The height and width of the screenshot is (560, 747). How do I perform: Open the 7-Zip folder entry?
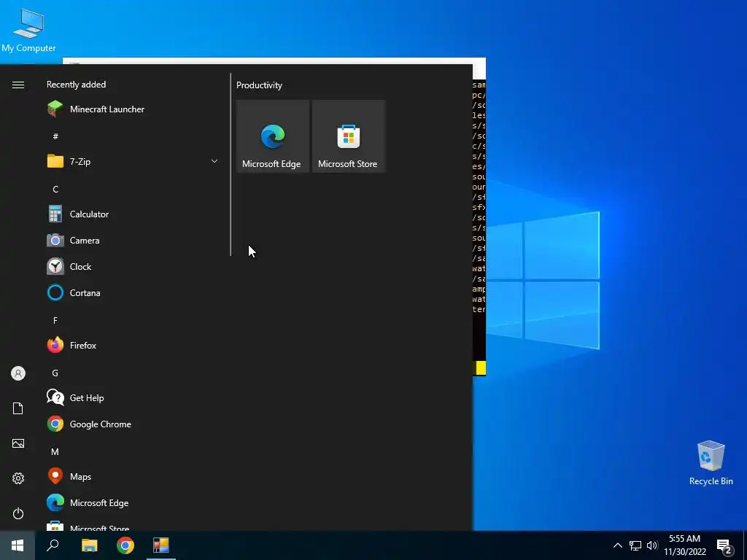point(133,161)
